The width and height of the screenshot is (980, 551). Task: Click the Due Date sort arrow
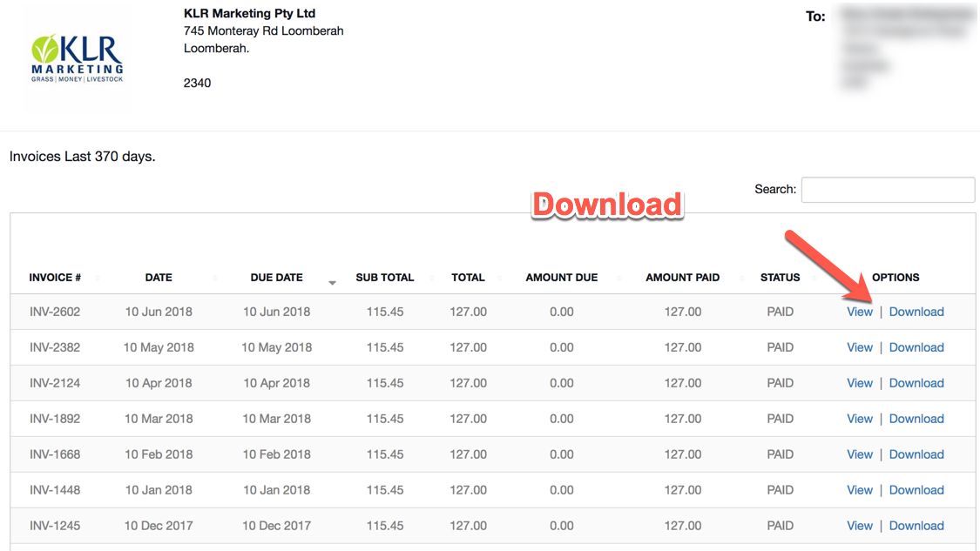pyautogui.click(x=332, y=282)
